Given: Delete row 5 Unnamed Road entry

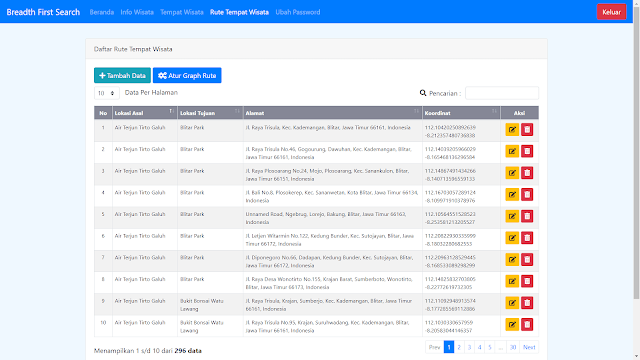Looking at the screenshot, I should pos(527,216).
